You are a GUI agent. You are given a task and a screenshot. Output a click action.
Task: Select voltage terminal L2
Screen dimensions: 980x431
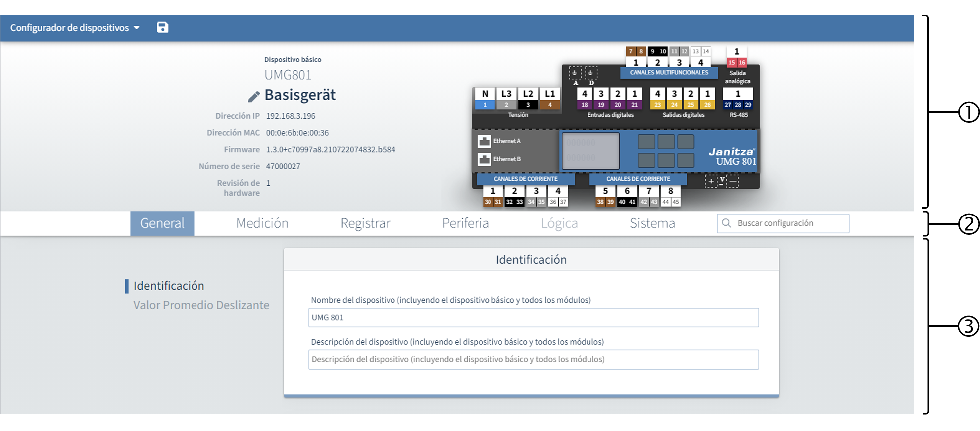coord(528,98)
